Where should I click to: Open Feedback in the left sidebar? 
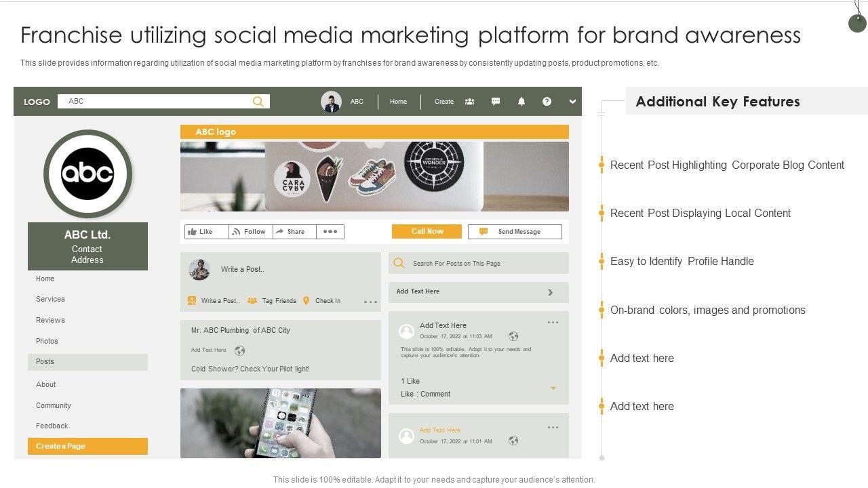[52, 426]
